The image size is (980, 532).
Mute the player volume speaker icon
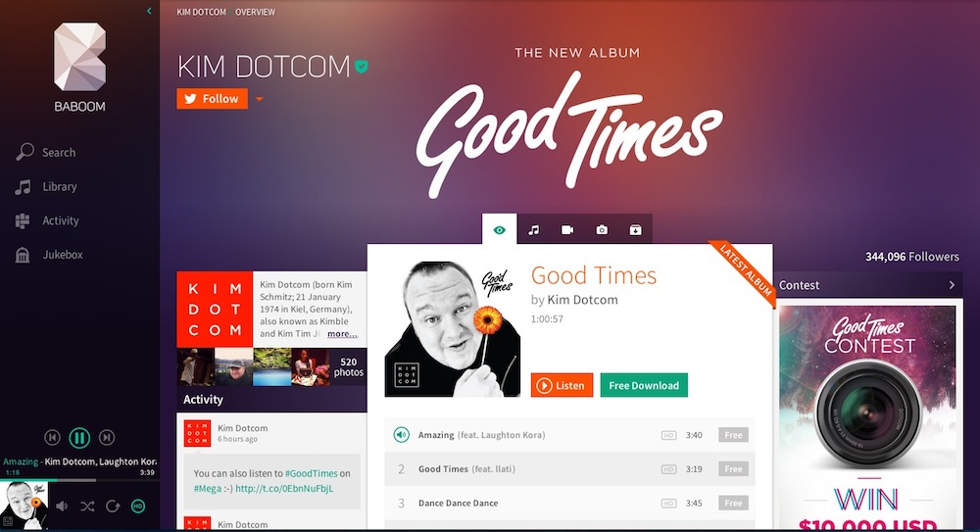click(x=62, y=506)
